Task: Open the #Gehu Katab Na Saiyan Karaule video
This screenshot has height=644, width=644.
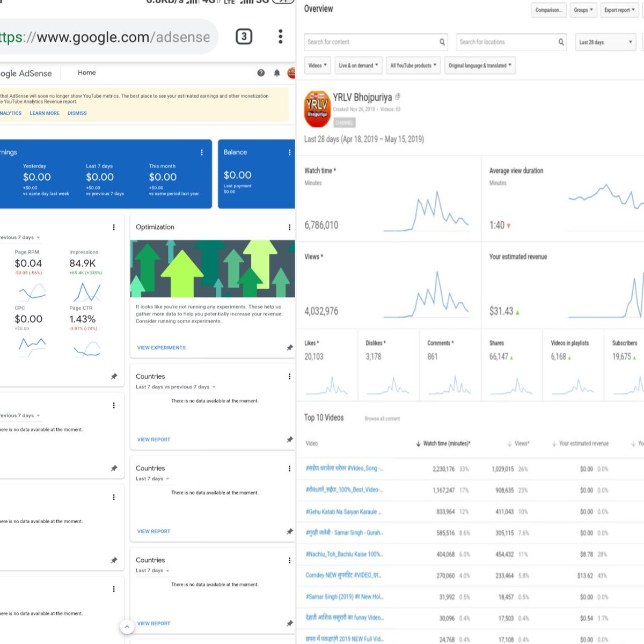Action: (343, 512)
